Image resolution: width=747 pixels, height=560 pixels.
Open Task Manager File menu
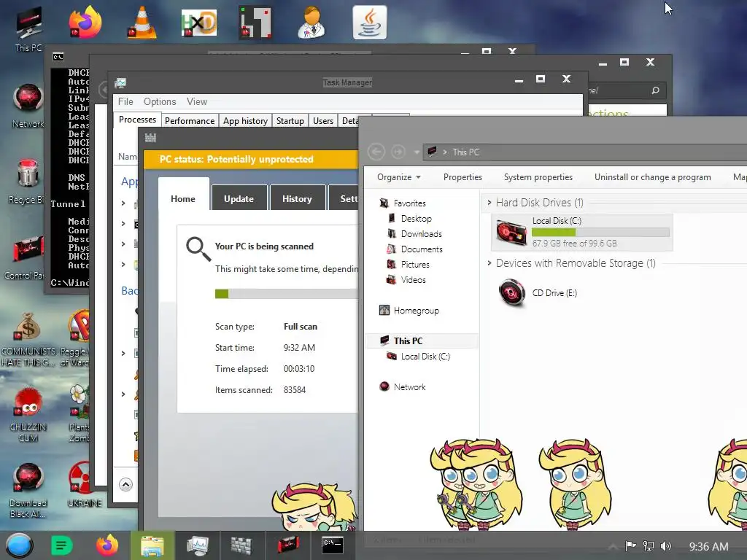(125, 101)
